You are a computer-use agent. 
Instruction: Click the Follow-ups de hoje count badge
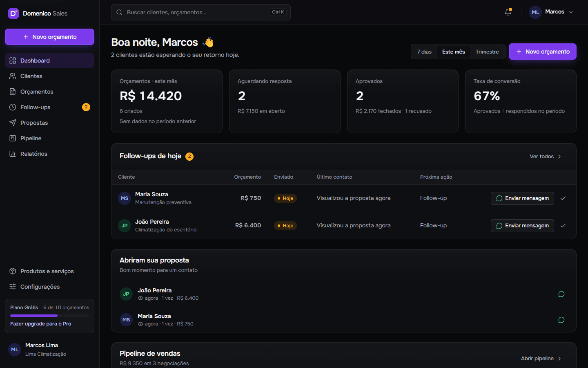pyautogui.click(x=189, y=156)
